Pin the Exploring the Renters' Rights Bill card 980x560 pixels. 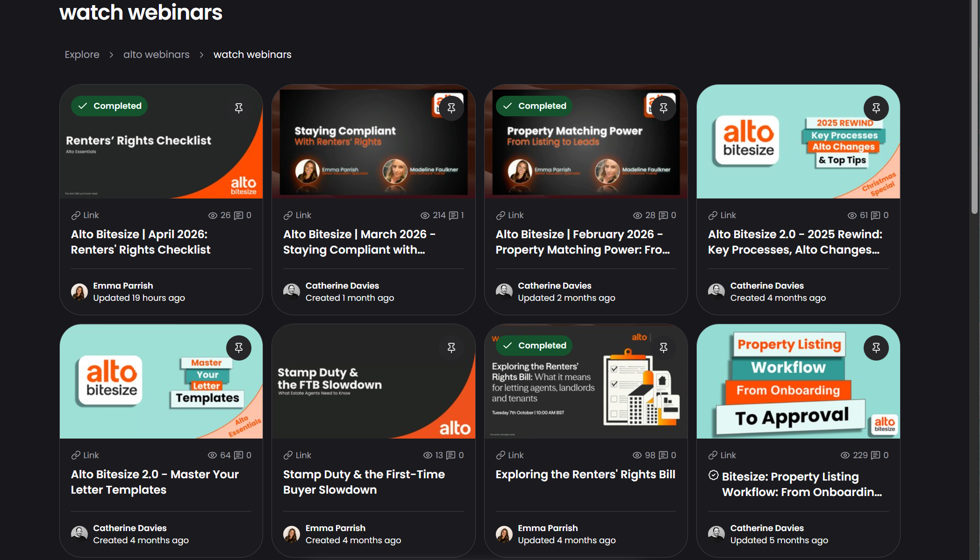(664, 347)
